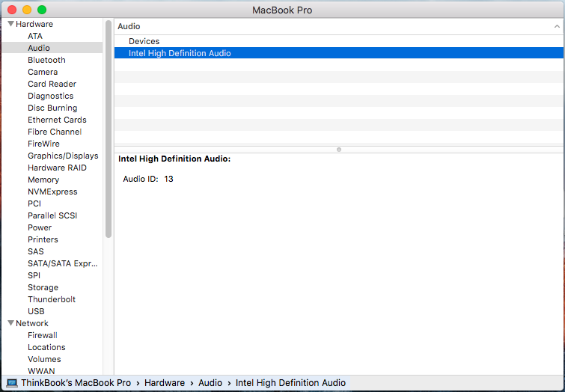Collapse the Hardware section triangle
The height and width of the screenshot is (392, 565).
[10, 24]
